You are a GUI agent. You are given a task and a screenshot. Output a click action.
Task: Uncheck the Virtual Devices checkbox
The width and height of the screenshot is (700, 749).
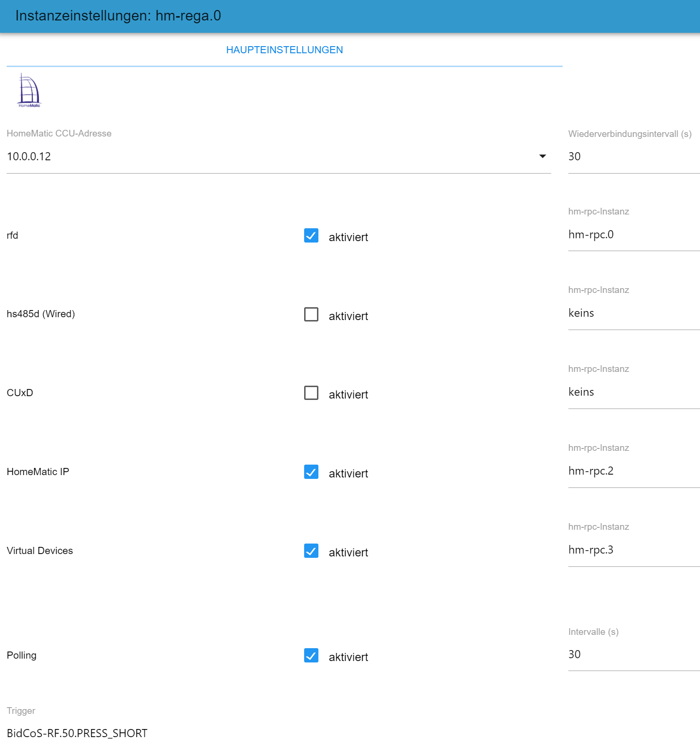(x=311, y=551)
